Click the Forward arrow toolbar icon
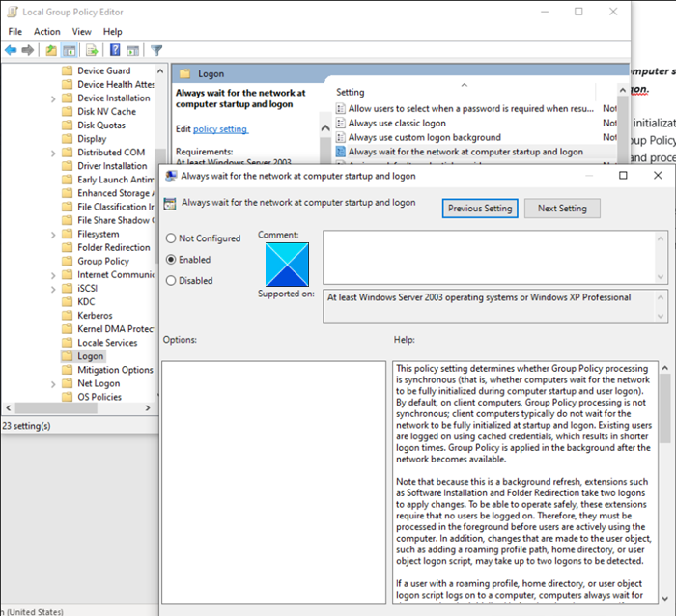676x616 pixels. pyautogui.click(x=28, y=50)
